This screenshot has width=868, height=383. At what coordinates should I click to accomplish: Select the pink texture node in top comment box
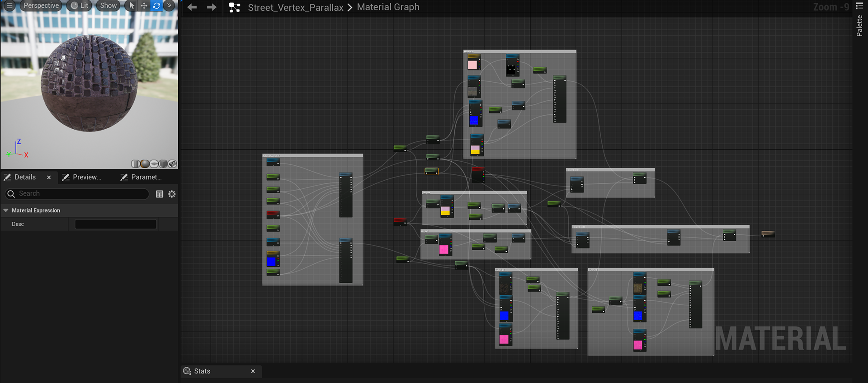point(473,62)
